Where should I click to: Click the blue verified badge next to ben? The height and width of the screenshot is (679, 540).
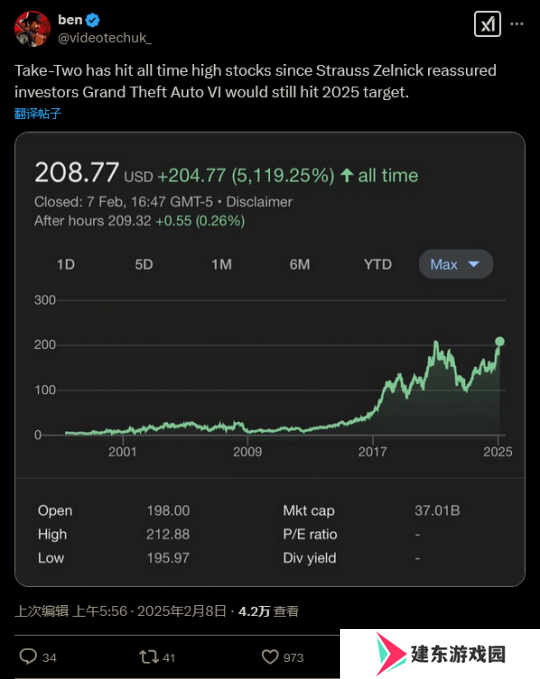click(x=93, y=20)
